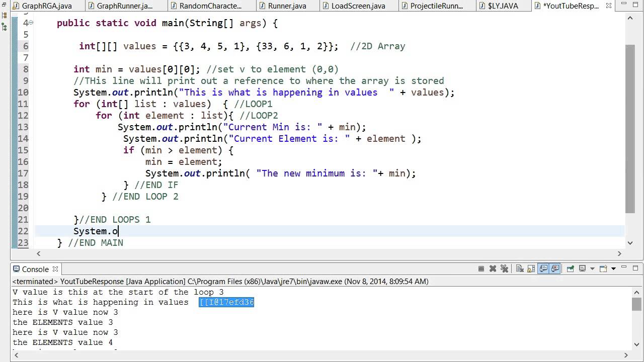Minimize the Console view

[624, 267]
